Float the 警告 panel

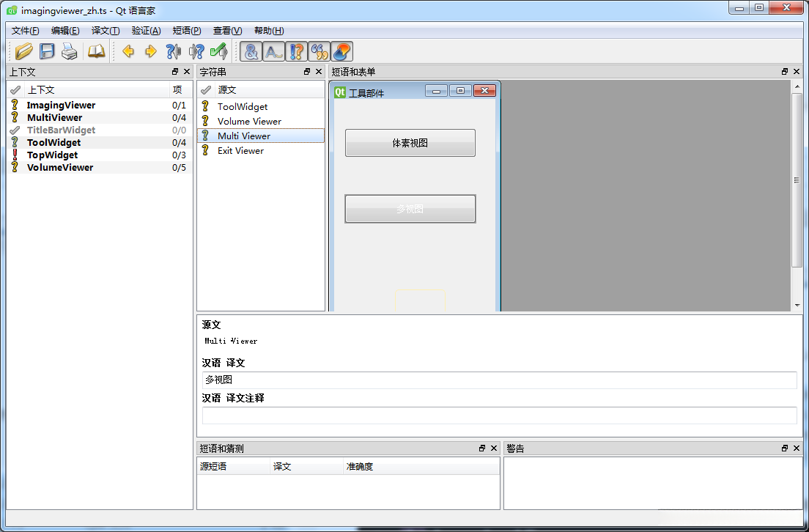click(785, 448)
